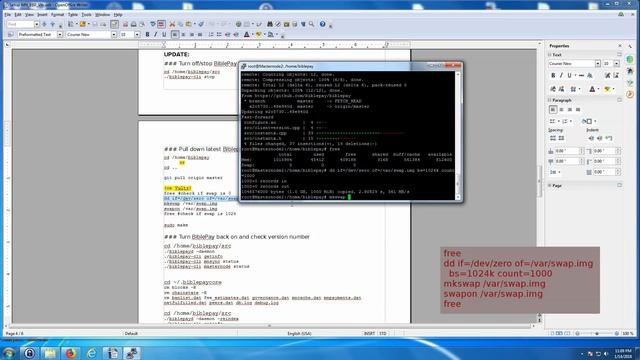Click the Print icon in standard toolbar

point(133,24)
